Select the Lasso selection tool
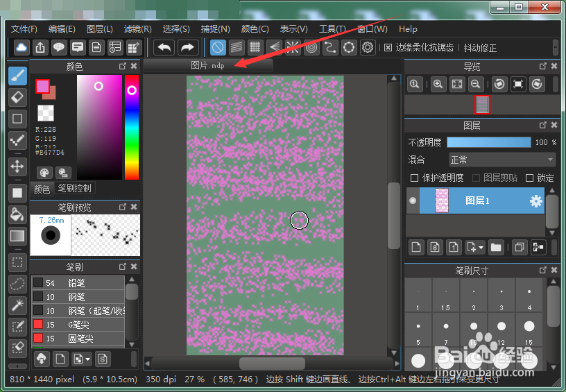 17,284
